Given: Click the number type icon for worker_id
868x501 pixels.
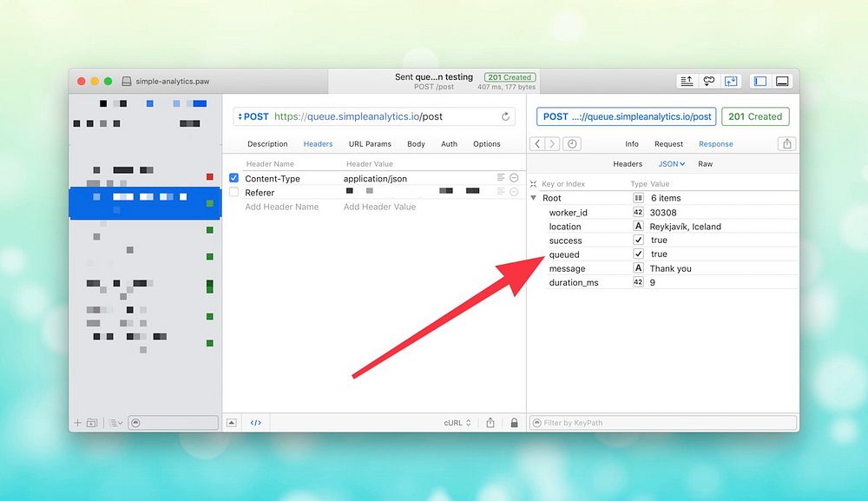Looking at the screenshot, I should 638,212.
